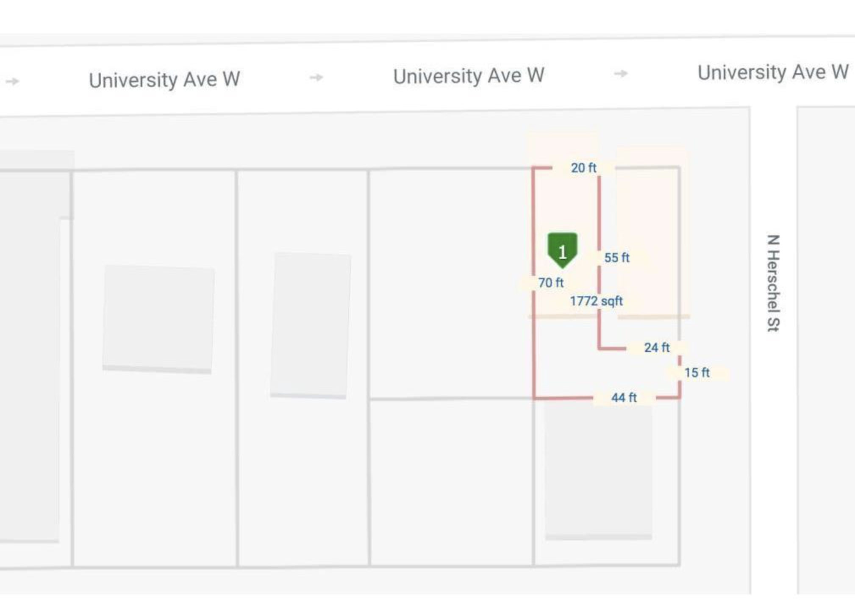Click the arrow at the far-left street edge
The width and height of the screenshot is (855, 616).
tap(13, 81)
